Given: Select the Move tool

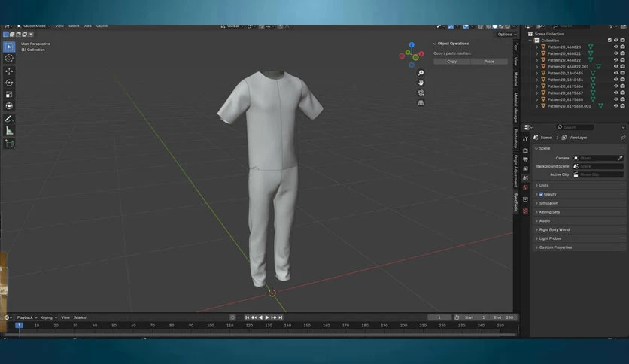Looking at the screenshot, I should coord(9,71).
